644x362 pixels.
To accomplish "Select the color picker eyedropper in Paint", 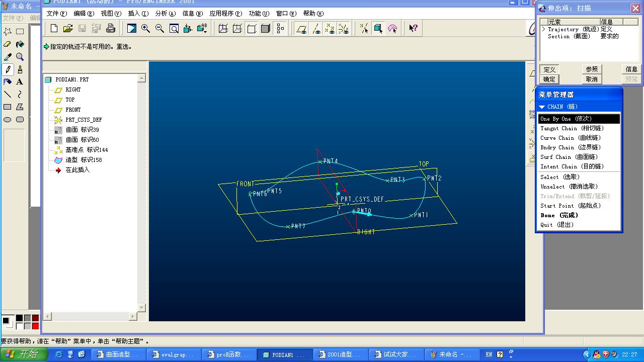I will (x=8, y=57).
